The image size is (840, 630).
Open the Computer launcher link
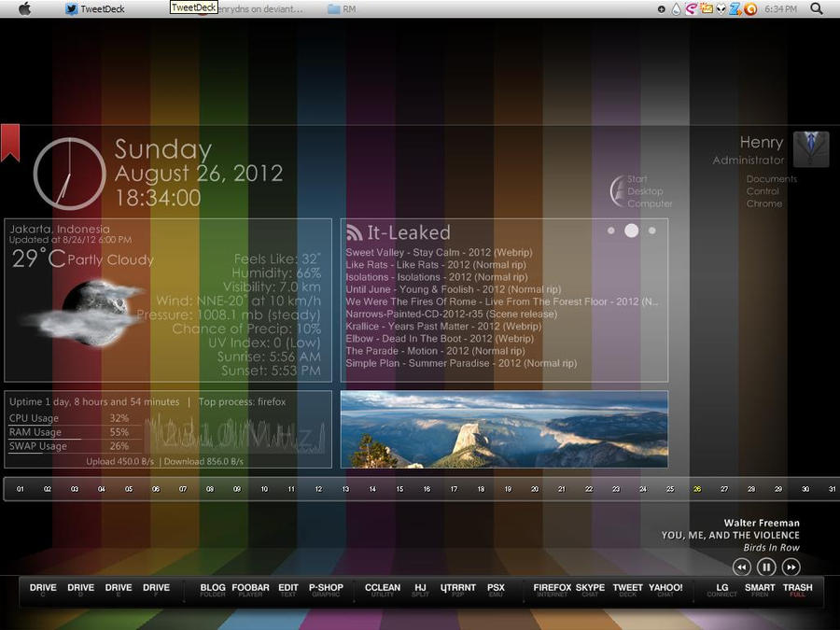pyautogui.click(x=650, y=203)
